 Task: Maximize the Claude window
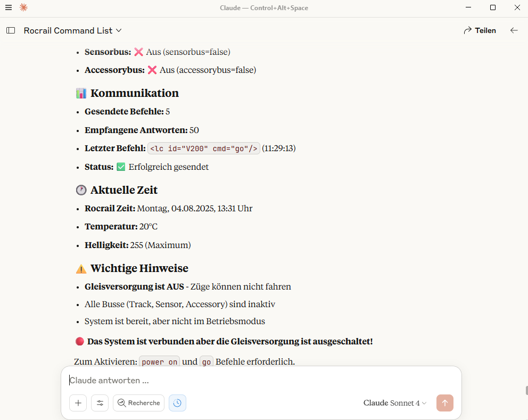click(x=493, y=7)
